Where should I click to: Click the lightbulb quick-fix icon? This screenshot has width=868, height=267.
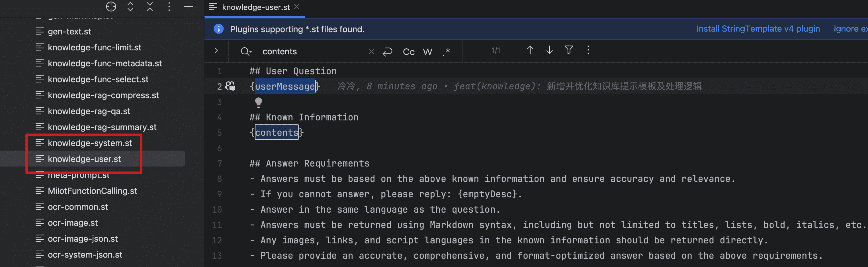point(259,102)
